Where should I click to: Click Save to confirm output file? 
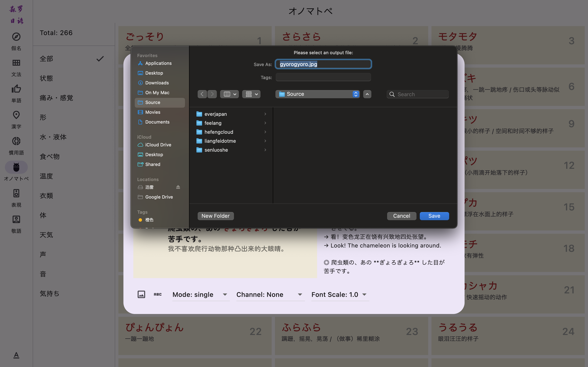(434, 216)
